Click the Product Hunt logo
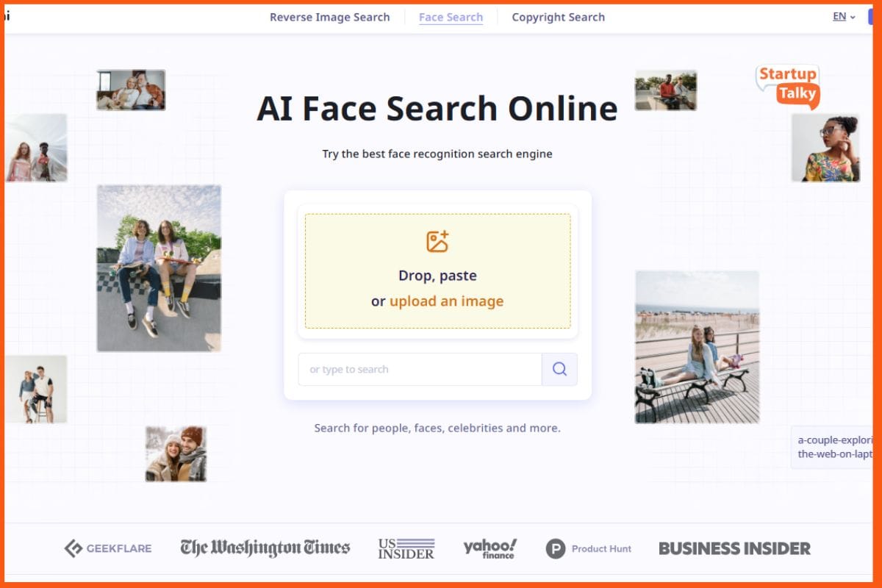The width and height of the screenshot is (882, 588). click(x=589, y=548)
